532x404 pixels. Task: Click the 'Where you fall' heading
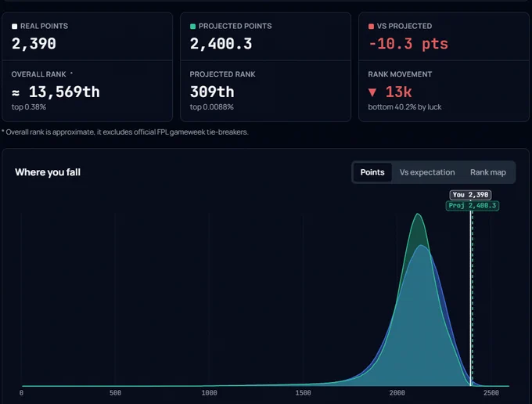pyautogui.click(x=48, y=172)
